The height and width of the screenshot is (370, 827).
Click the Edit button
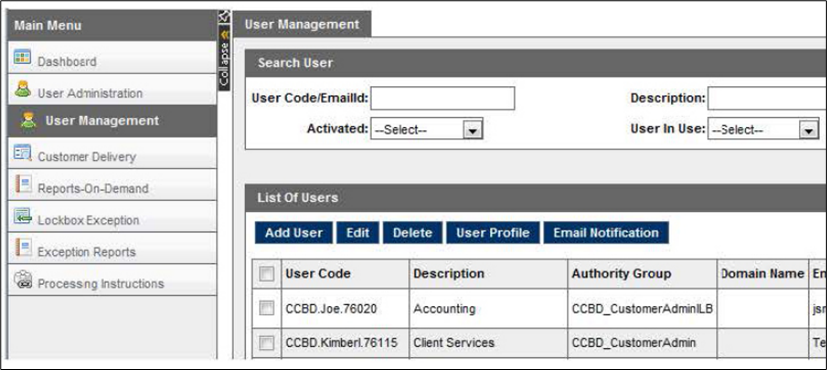pyautogui.click(x=358, y=233)
